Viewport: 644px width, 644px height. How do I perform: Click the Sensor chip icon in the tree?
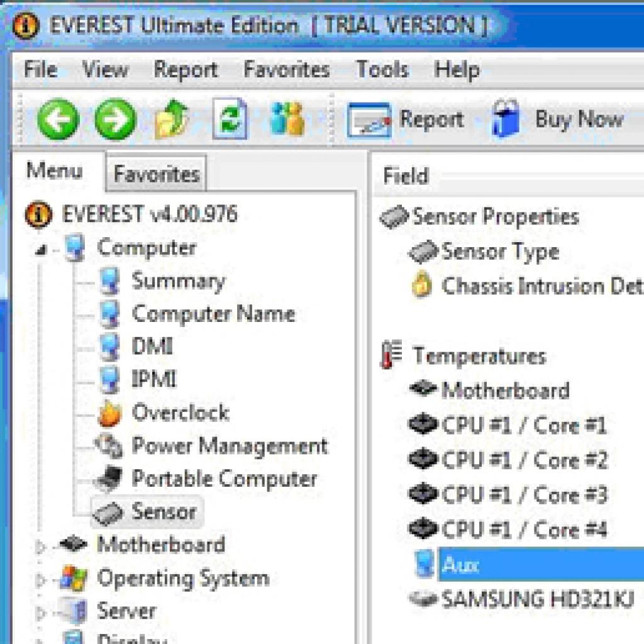pyautogui.click(x=108, y=513)
